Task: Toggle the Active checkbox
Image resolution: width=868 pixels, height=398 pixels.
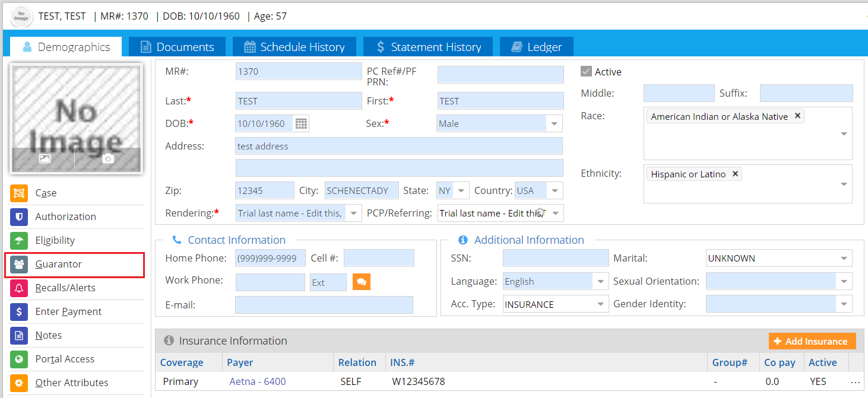Action: 586,72
